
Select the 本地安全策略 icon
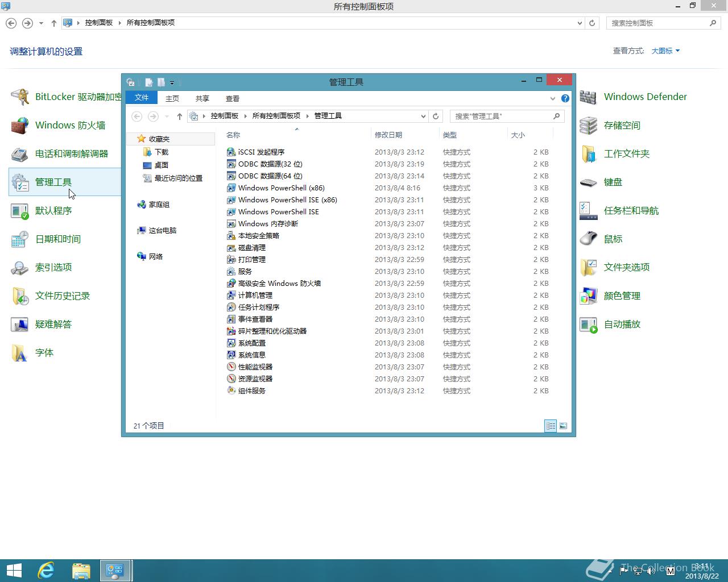click(x=231, y=235)
